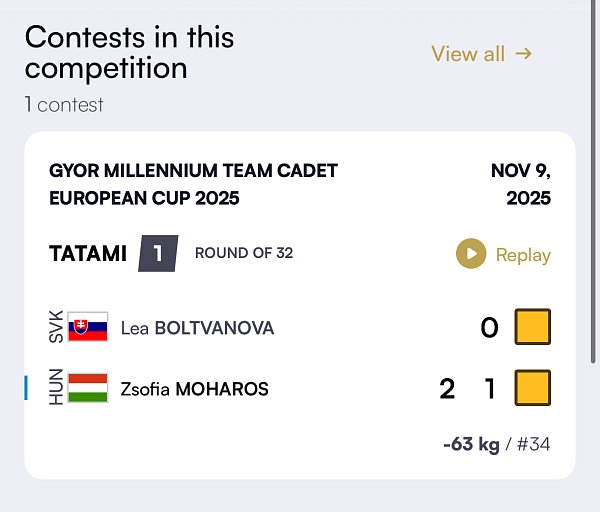
Task: Click the HUN country code label
Action: pyautogui.click(x=56, y=388)
